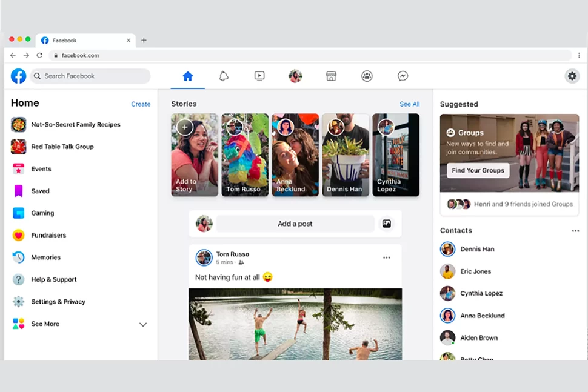Open Settings & Privacy in the sidebar
Screen dimensions: 588x392
(58, 302)
